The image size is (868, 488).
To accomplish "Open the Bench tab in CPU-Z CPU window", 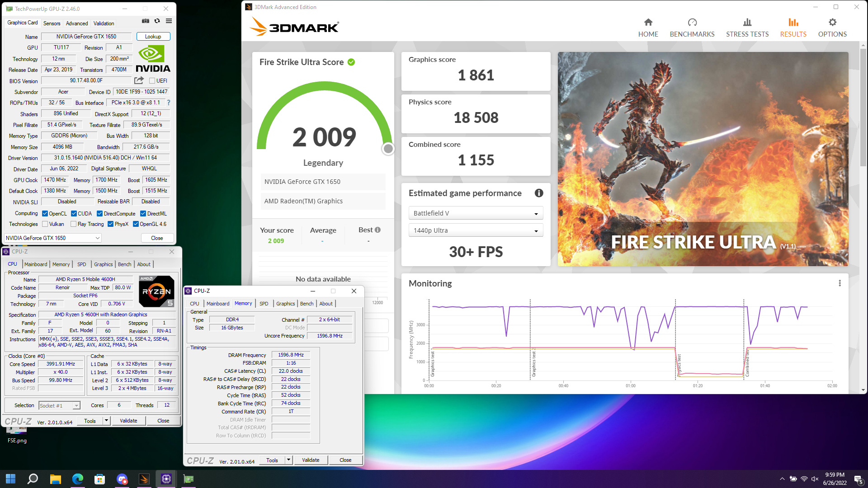I will click(125, 264).
